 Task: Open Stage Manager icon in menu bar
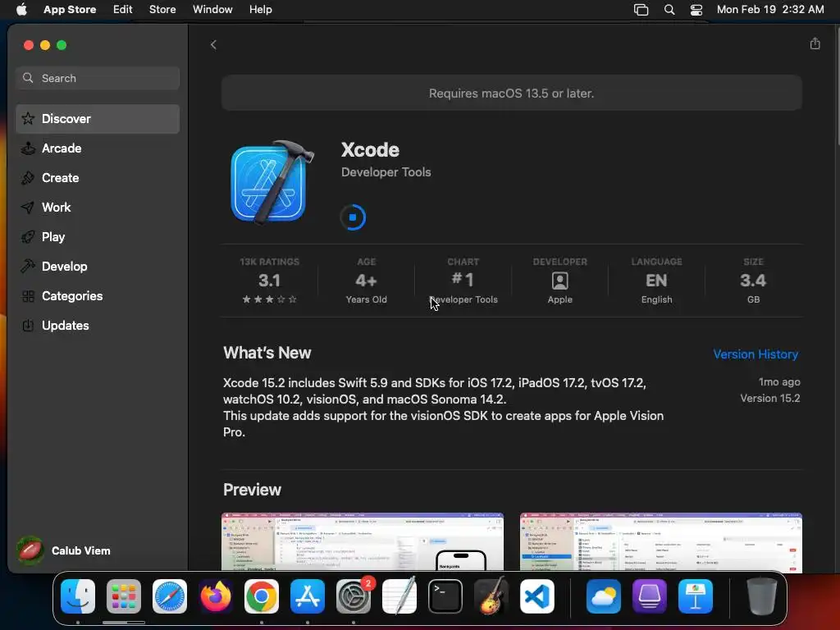pos(641,10)
